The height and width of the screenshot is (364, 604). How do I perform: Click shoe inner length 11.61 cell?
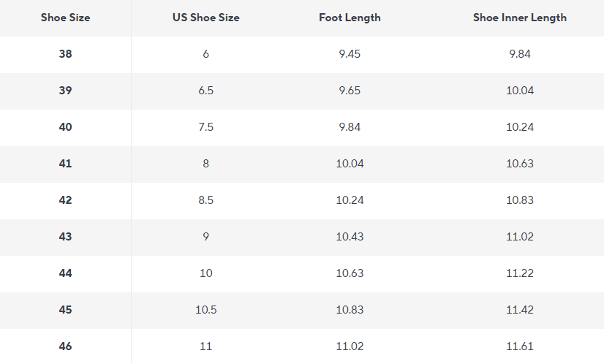pyautogui.click(x=520, y=346)
